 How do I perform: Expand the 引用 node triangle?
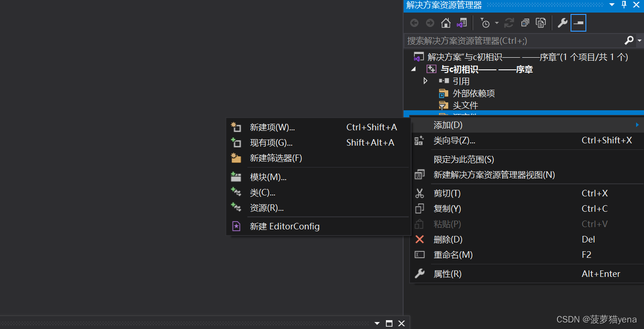point(425,81)
